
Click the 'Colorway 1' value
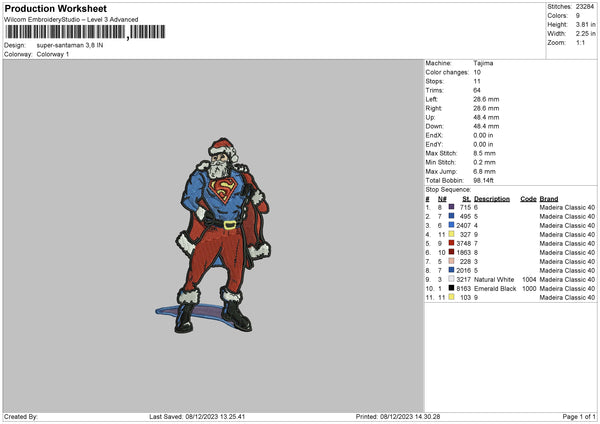[53, 54]
